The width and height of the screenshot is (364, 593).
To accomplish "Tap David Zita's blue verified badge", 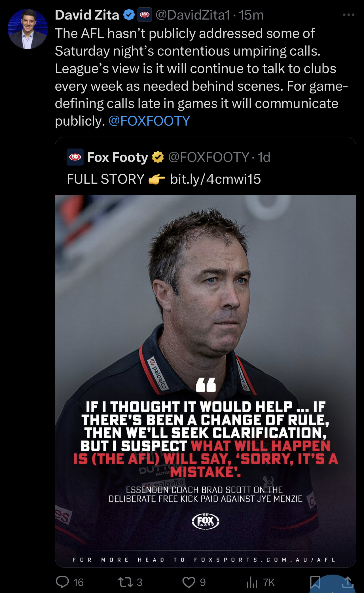I will pyautogui.click(x=129, y=15).
